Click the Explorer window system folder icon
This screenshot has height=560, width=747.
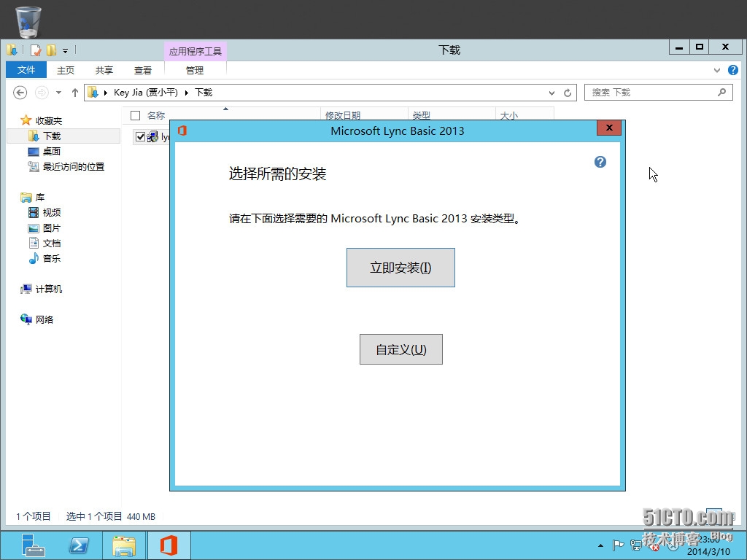(x=12, y=50)
